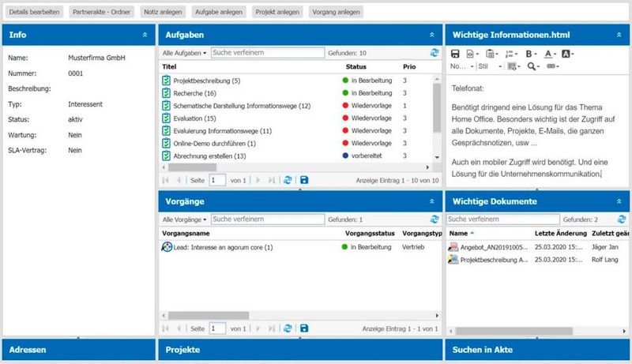Click the Aufgaben horizontal scrollbar thumb
The image size is (632, 364).
point(192,167)
